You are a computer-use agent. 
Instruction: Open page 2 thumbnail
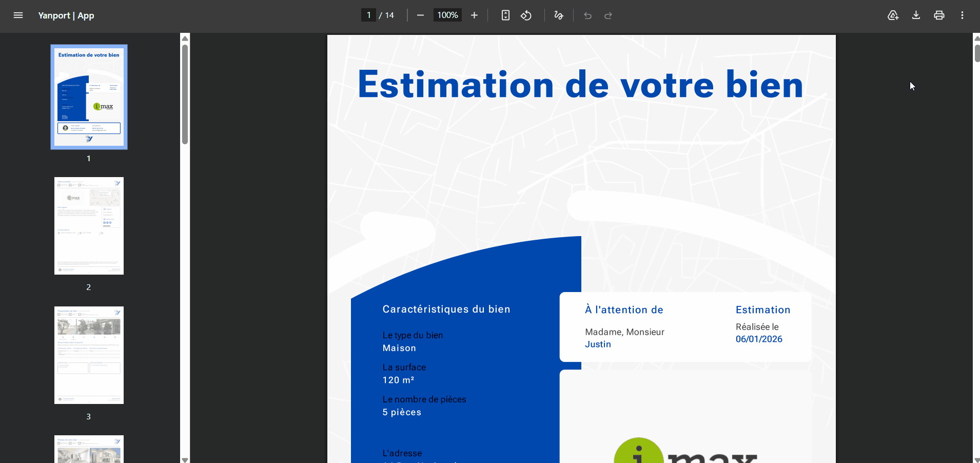point(89,226)
